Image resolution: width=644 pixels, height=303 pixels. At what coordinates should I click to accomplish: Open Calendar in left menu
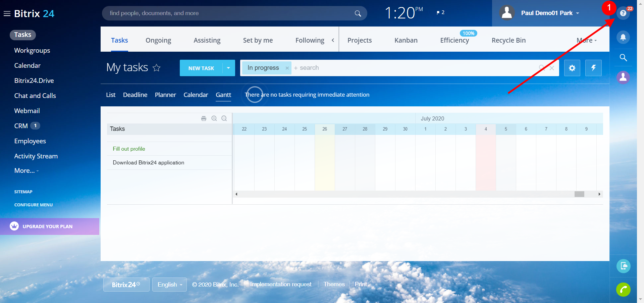click(x=27, y=65)
